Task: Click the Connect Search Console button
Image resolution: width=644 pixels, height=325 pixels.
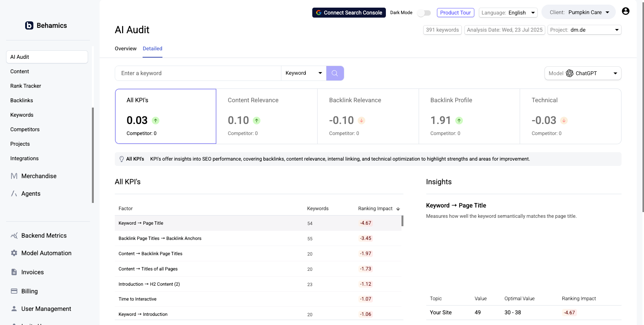Action: 349,13
